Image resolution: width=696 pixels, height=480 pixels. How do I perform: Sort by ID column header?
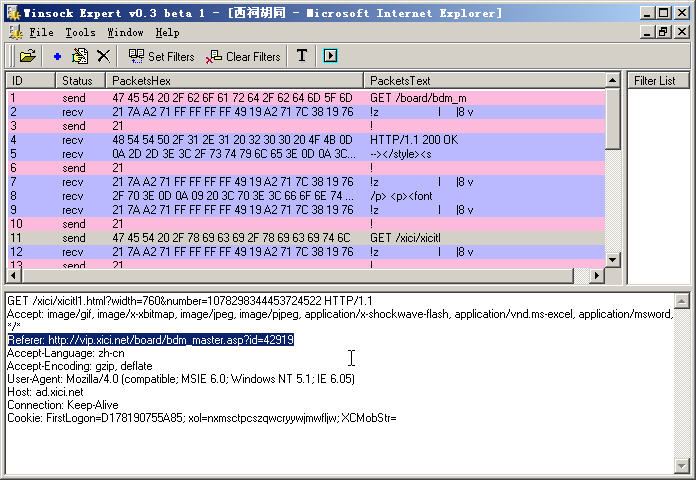[x=31, y=80]
